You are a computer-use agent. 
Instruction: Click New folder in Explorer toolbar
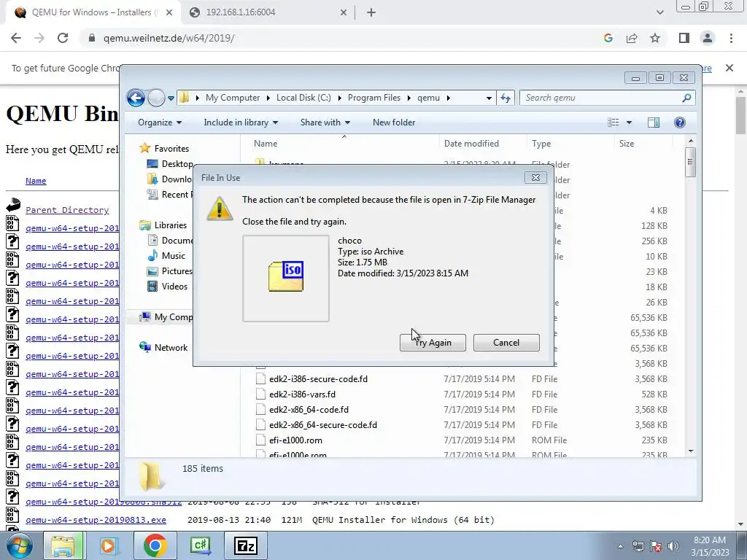394,122
